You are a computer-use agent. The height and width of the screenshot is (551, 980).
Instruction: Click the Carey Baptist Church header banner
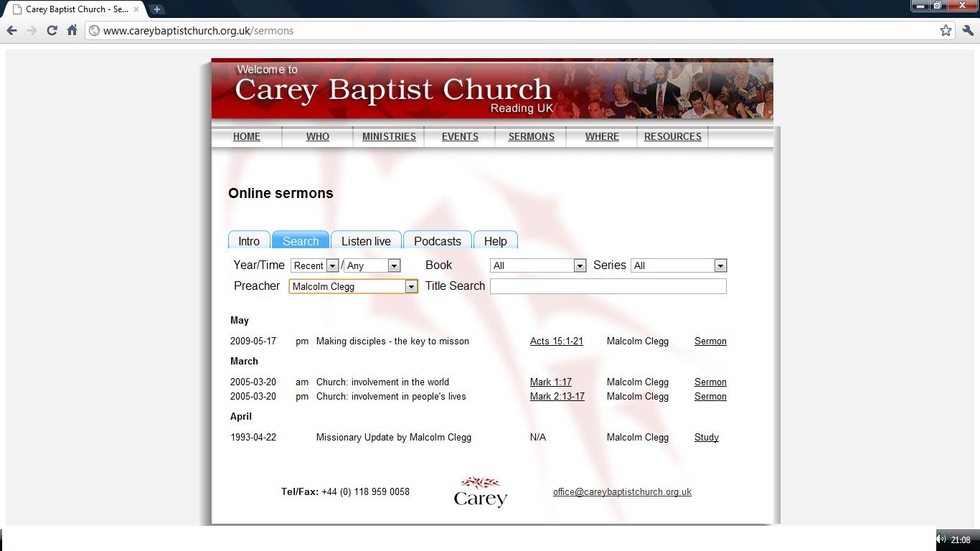point(492,89)
